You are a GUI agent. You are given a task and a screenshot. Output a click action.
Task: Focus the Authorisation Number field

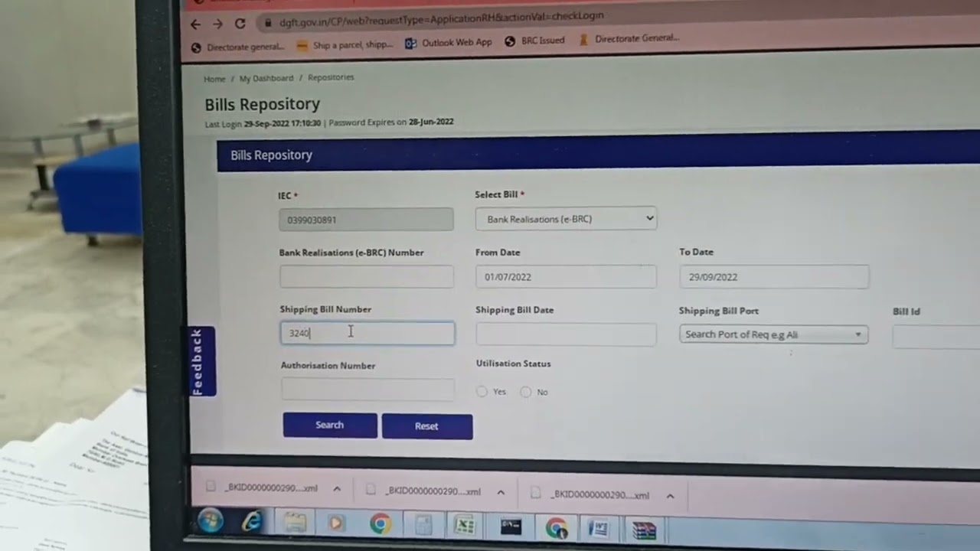(x=367, y=390)
